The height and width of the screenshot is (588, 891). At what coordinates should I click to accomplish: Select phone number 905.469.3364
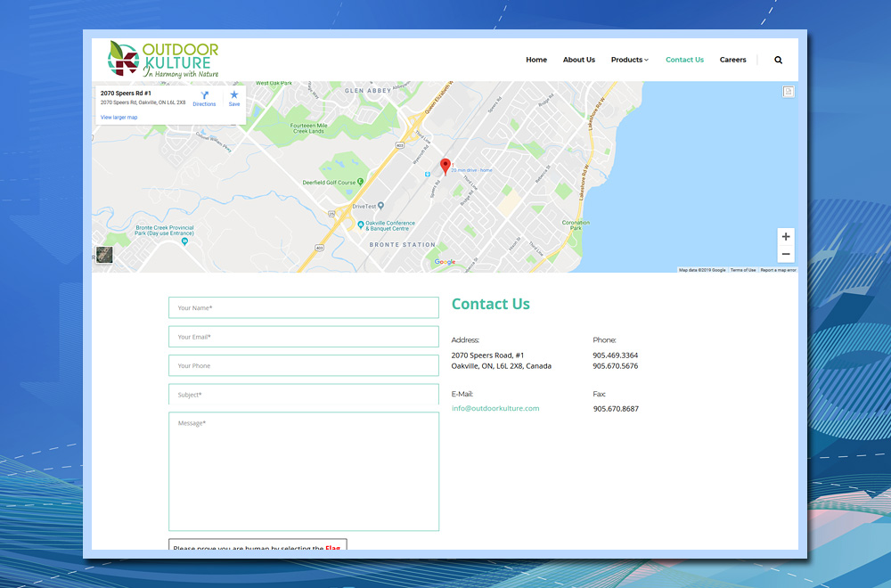tap(616, 355)
